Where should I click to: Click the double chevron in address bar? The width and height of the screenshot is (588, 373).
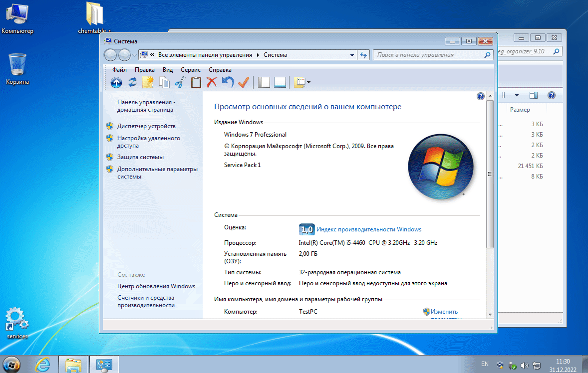[152, 55]
